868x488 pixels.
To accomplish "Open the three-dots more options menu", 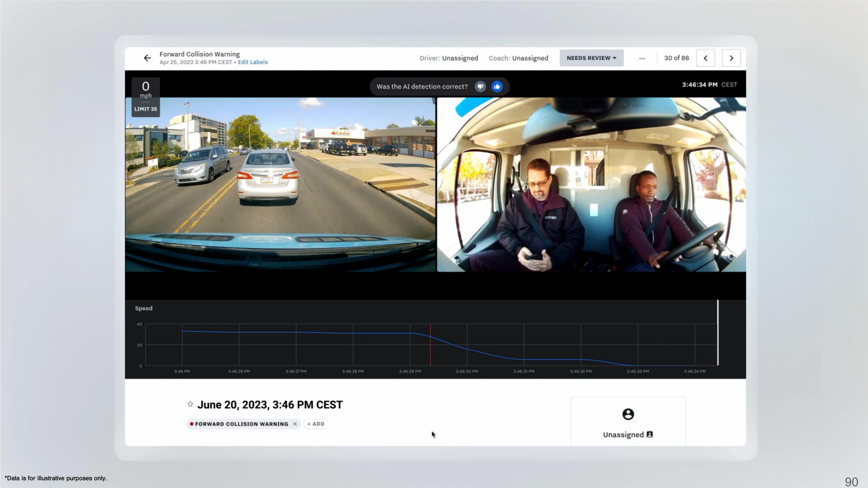I will 642,58.
